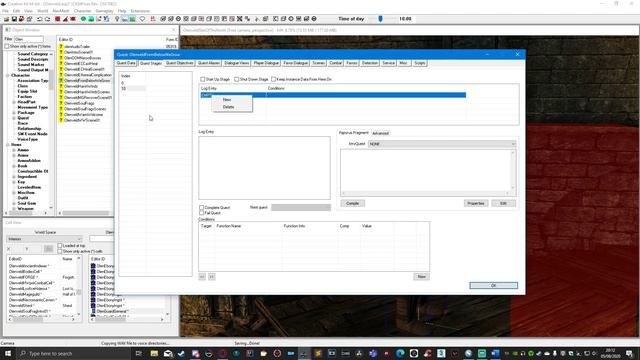Image resolution: width=640 pixels, height=360 pixels.
Task: Expand the Armor tree item
Action: [14, 155]
